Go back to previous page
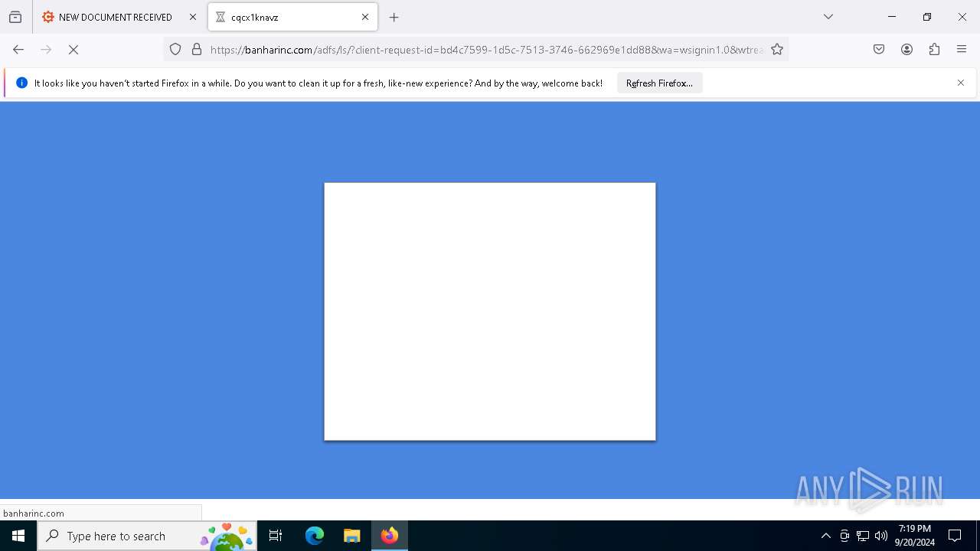980x551 pixels. click(18, 50)
